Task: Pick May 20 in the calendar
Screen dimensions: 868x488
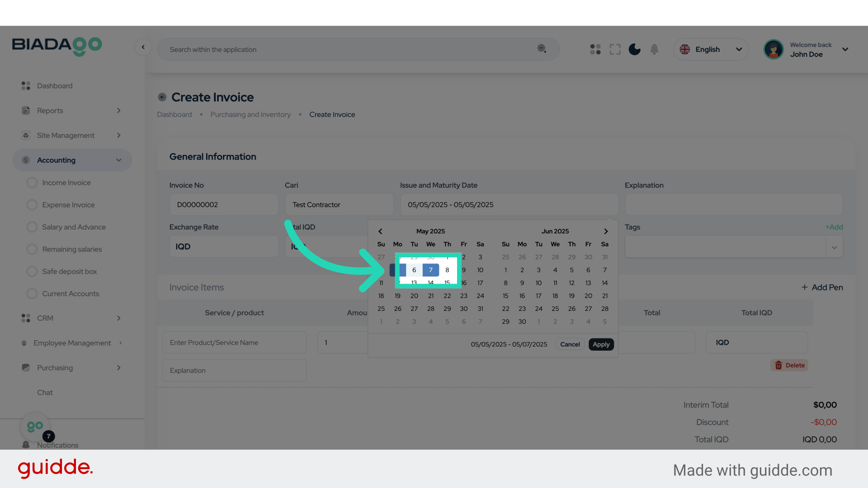Action: (x=414, y=296)
